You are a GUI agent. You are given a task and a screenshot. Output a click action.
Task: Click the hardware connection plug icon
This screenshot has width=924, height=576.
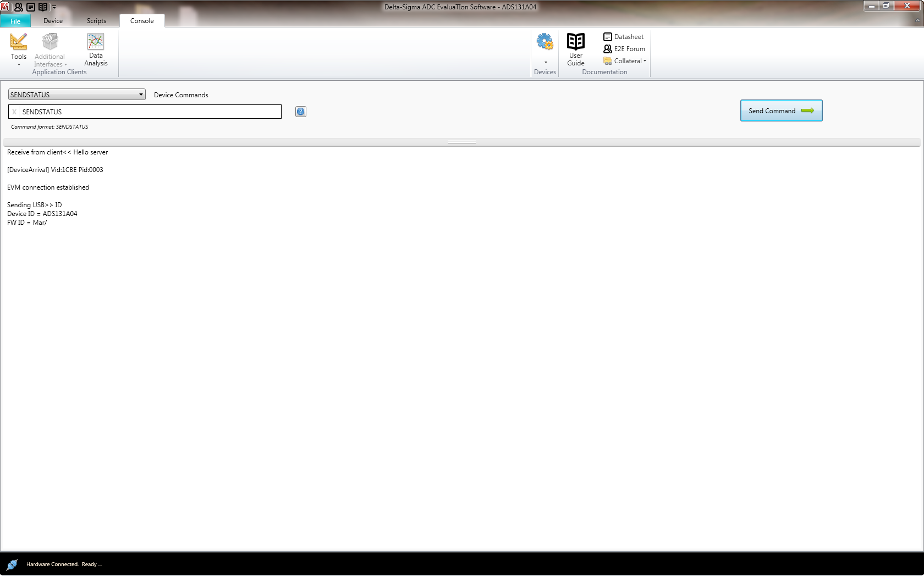point(12,564)
